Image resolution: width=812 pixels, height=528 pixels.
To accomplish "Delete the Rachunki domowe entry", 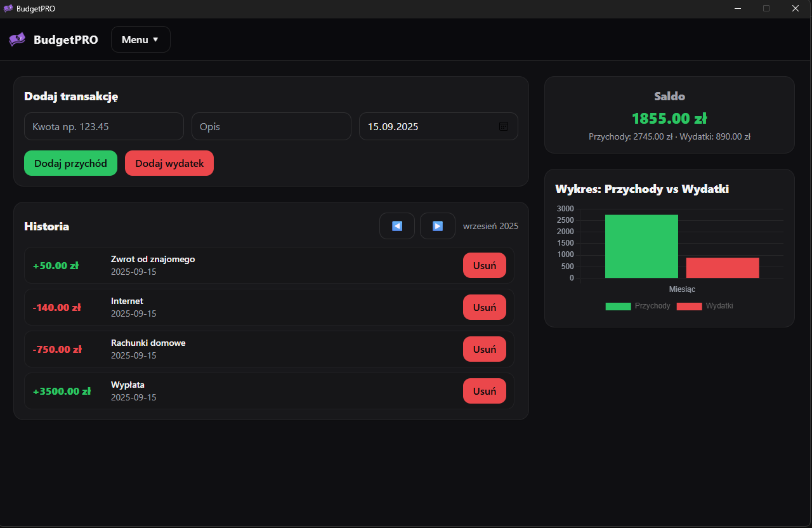I will point(484,349).
